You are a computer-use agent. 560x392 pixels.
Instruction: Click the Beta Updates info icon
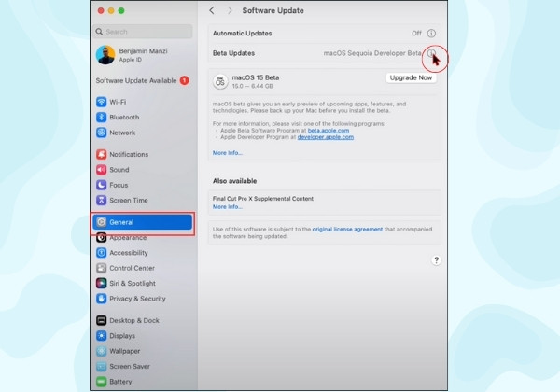(x=431, y=53)
